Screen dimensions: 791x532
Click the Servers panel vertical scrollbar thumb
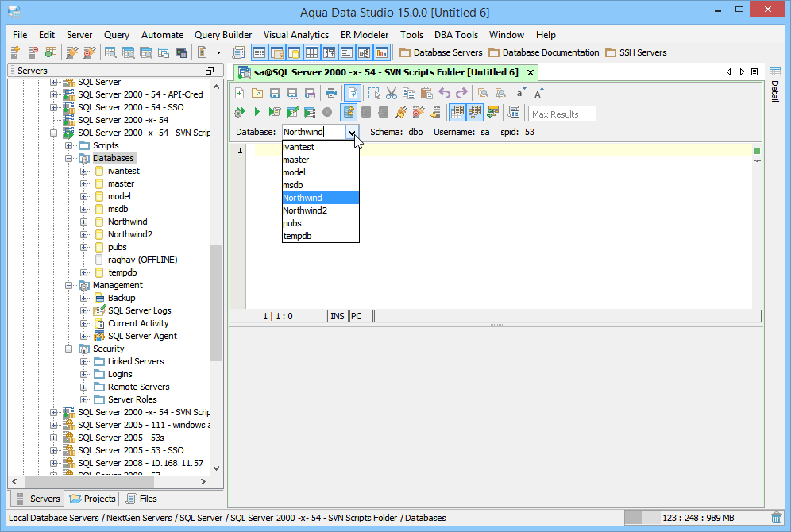click(x=217, y=303)
